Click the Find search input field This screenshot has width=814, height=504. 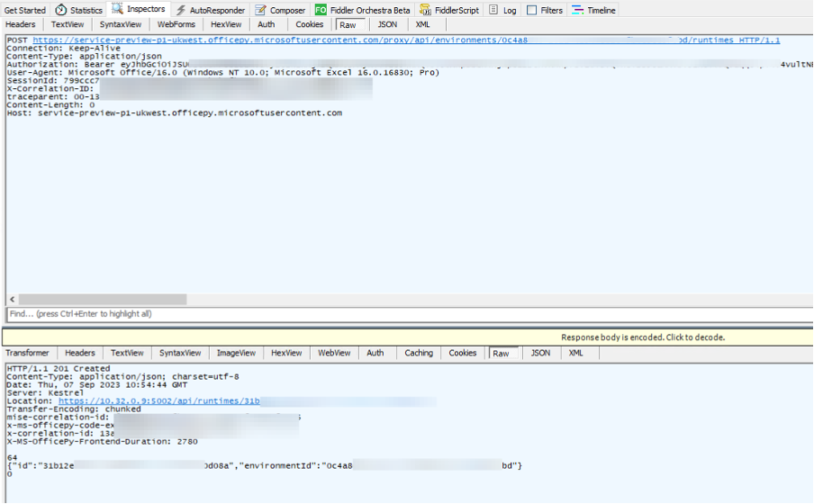pyautogui.click(x=410, y=314)
